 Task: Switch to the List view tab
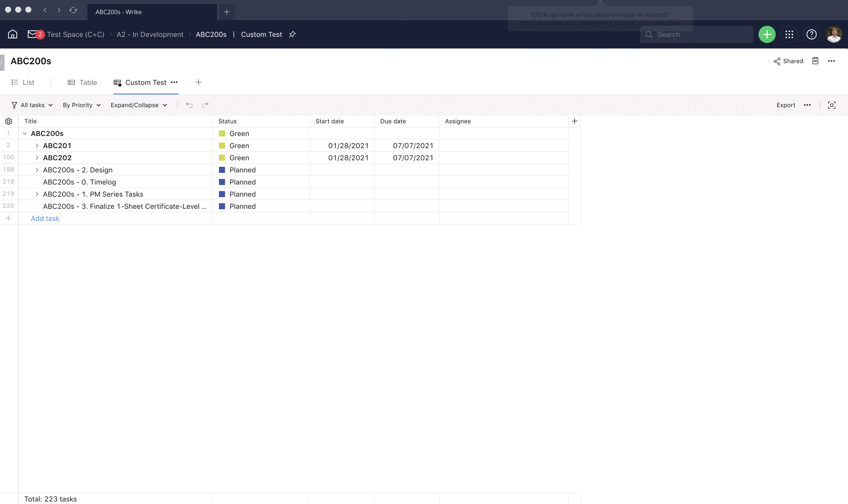pyautogui.click(x=23, y=82)
